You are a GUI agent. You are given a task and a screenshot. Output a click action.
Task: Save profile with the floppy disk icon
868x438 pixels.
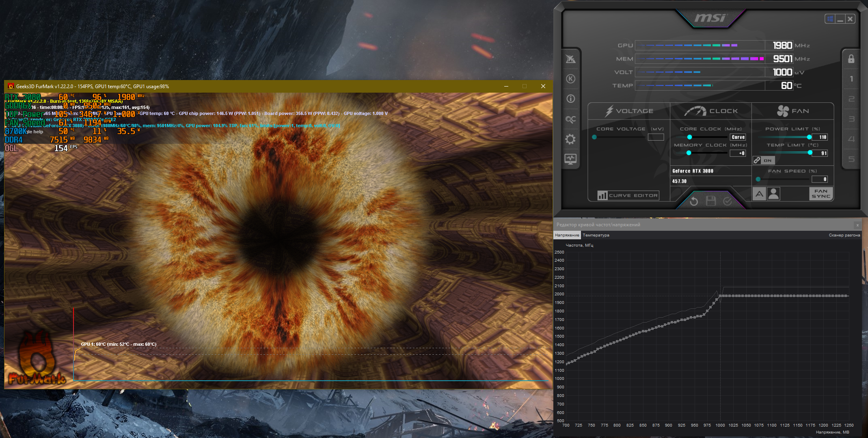click(x=711, y=201)
